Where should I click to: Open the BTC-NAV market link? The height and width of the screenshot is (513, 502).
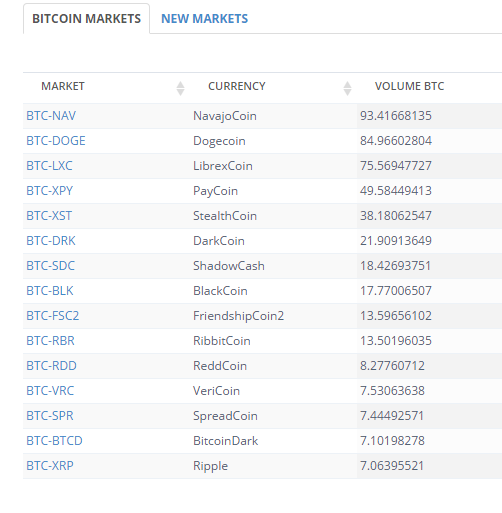(51, 116)
